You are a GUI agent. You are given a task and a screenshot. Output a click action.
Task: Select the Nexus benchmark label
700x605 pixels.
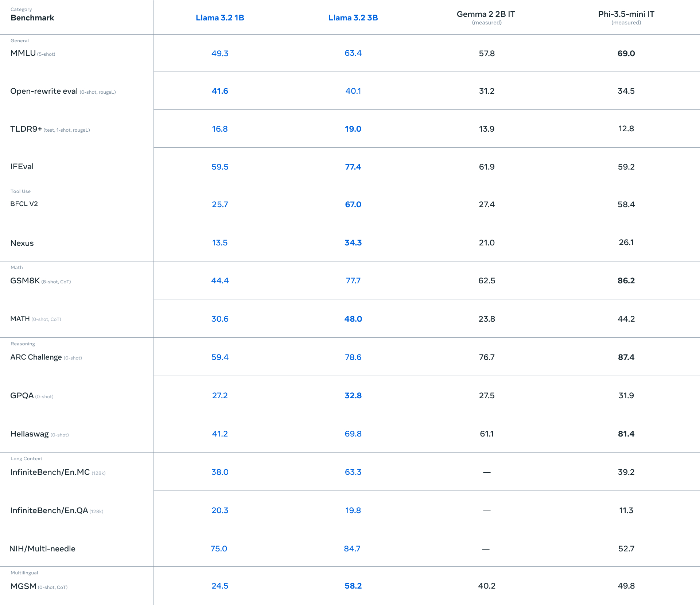(22, 243)
